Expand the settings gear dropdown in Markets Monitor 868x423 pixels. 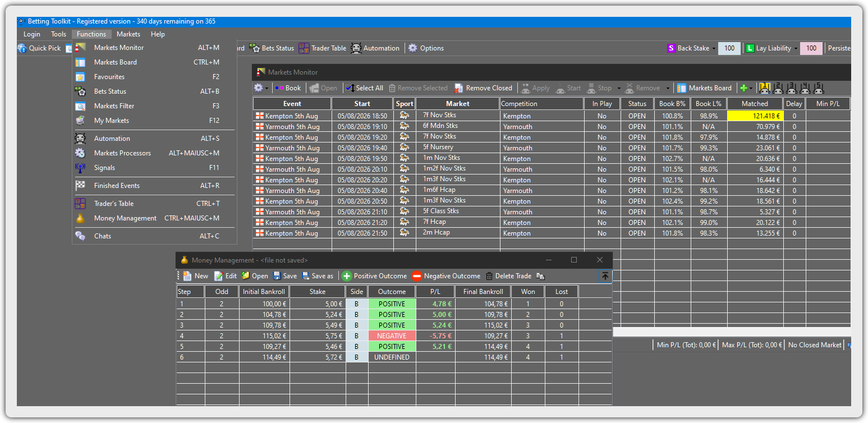[267, 88]
